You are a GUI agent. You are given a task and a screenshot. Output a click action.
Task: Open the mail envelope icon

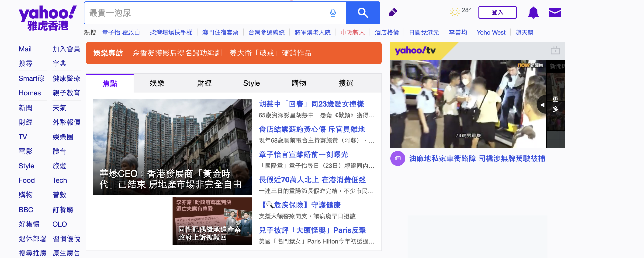click(x=554, y=13)
